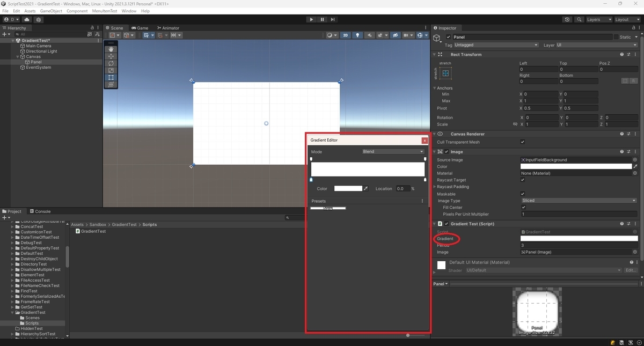Image resolution: width=644 pixels, height=346 pixels.
Task: Open the Undo History icon in the top toolbar
Action: pos(567,19)
